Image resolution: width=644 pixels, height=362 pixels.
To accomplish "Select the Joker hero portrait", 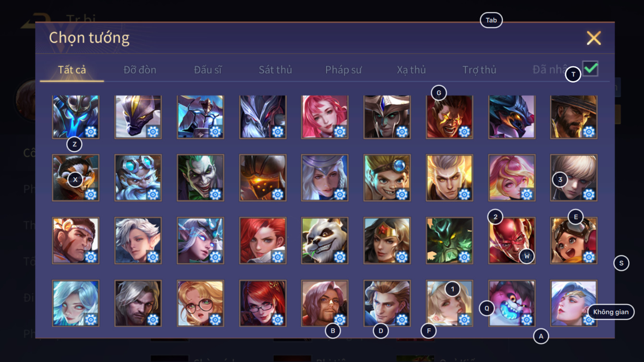I will tap(200, 178).
